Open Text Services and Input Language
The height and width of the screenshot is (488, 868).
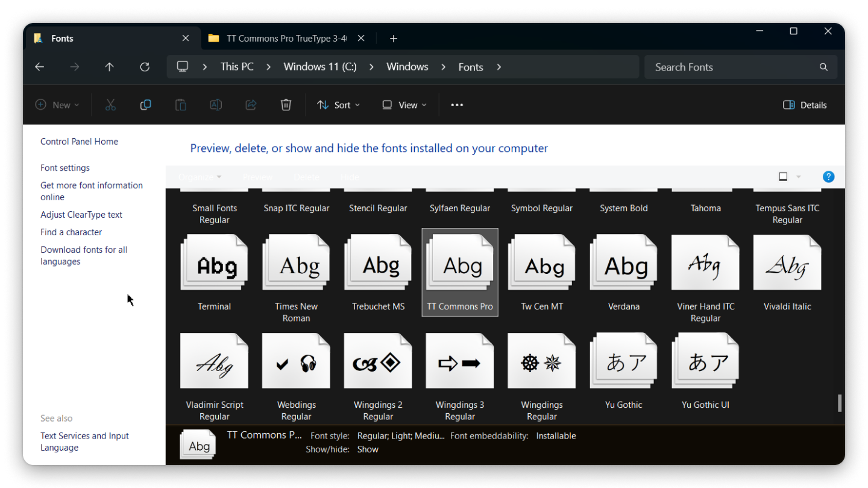pyautogui.click(x=84, y=442)
